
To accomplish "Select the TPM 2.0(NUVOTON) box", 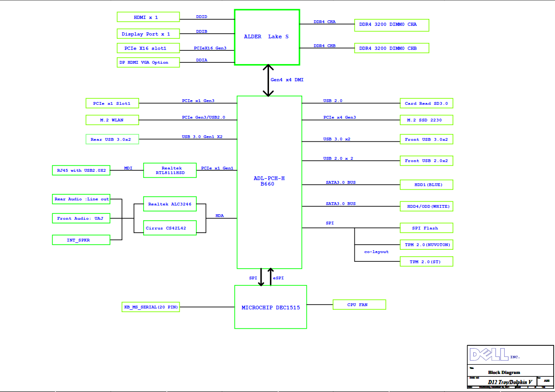I will pyautogui.click(x=426, y=244).
